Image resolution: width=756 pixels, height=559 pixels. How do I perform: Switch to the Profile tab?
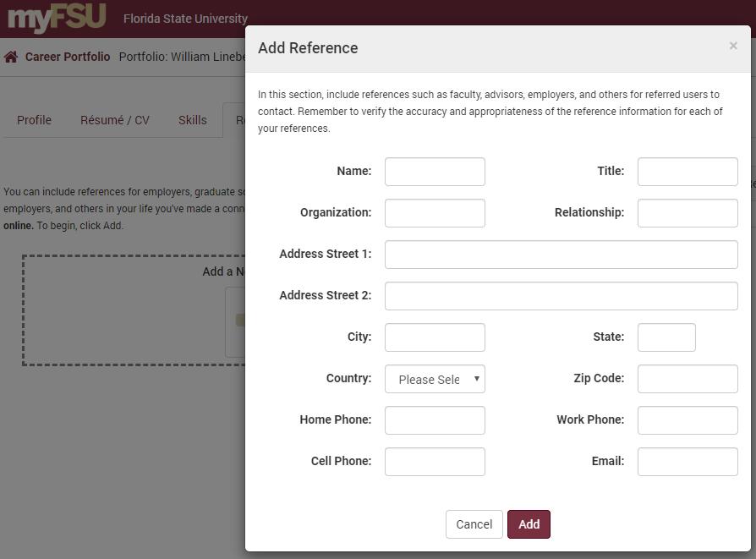34,120
